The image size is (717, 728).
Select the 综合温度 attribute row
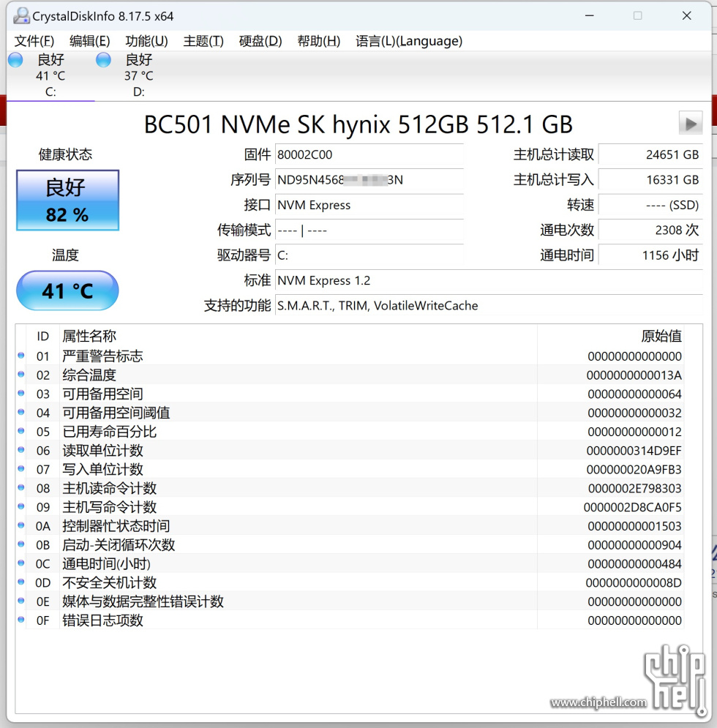(x=350, y=375)
